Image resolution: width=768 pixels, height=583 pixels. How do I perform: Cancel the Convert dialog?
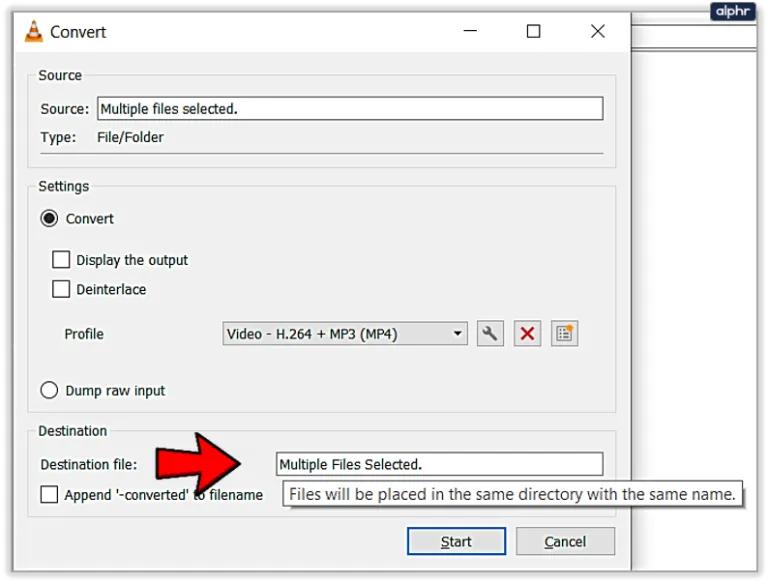565,541
